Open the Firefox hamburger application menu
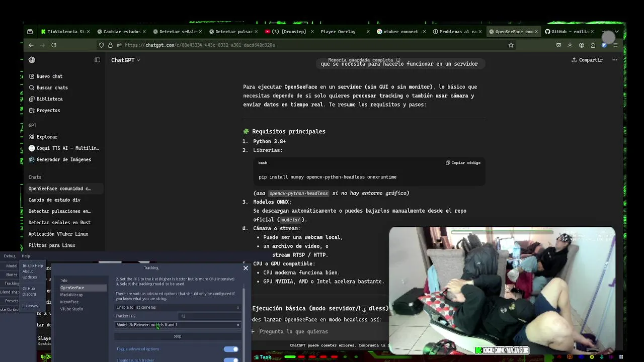The image size is (644, 362). point(615,45)
